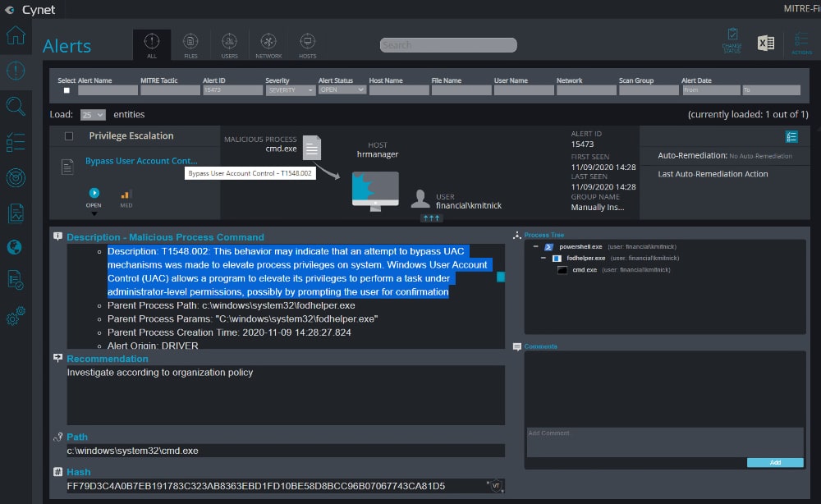Image resolution: width=821 pixels, height=504 pixels.
Task: Focus the Alert Name filter field
Action: pos(108,90)
